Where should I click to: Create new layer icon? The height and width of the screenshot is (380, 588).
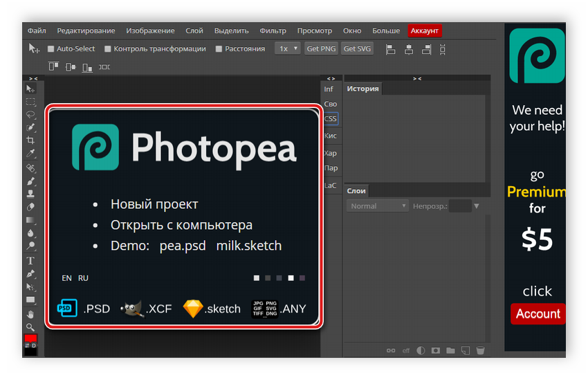coord(466,350)
